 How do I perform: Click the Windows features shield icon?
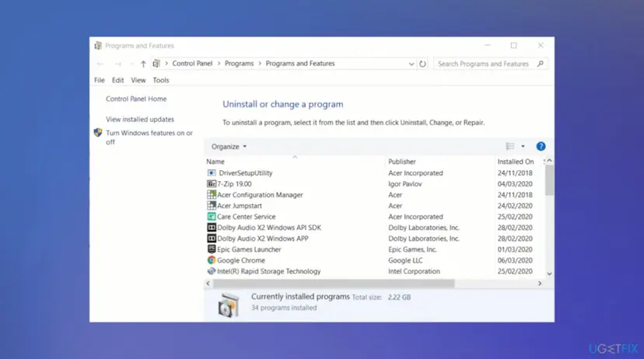click(98, 133)
